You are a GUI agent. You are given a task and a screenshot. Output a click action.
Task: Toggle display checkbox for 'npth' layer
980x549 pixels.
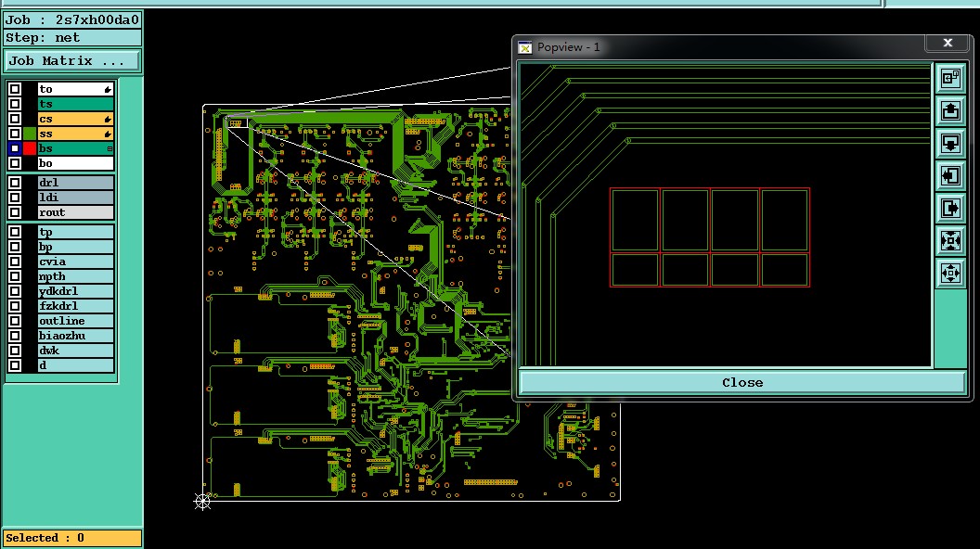[15, 276]
